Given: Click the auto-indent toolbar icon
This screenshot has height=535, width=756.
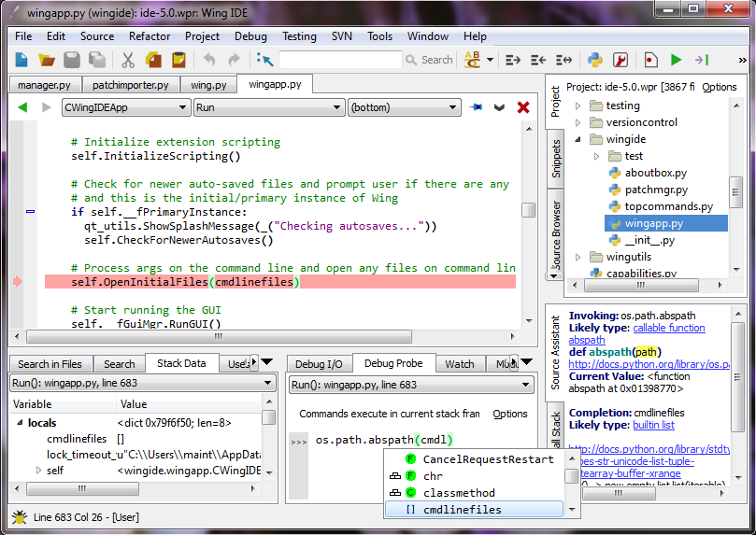Looking at the screenshot, I should coord(563,60).
